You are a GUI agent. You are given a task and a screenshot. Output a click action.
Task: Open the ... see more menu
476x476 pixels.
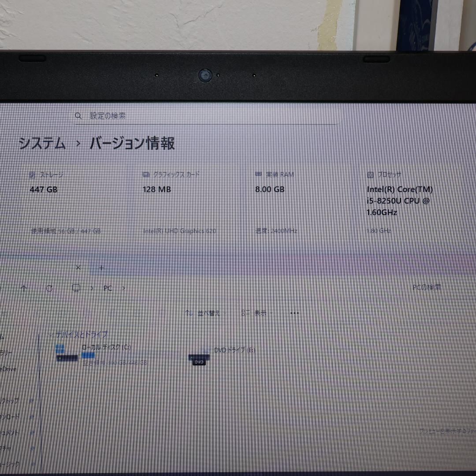pyautogui.click(x=294, y=313)
